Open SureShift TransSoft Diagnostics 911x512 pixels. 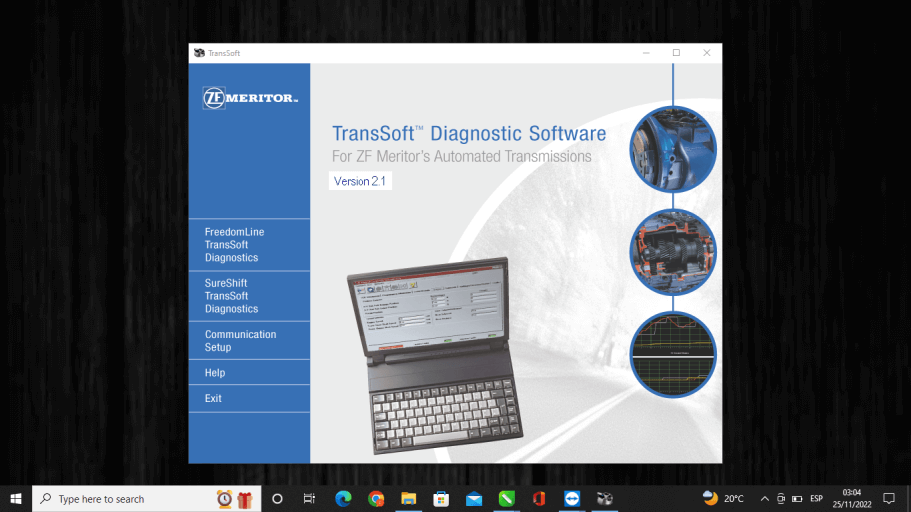click(232, 296)
